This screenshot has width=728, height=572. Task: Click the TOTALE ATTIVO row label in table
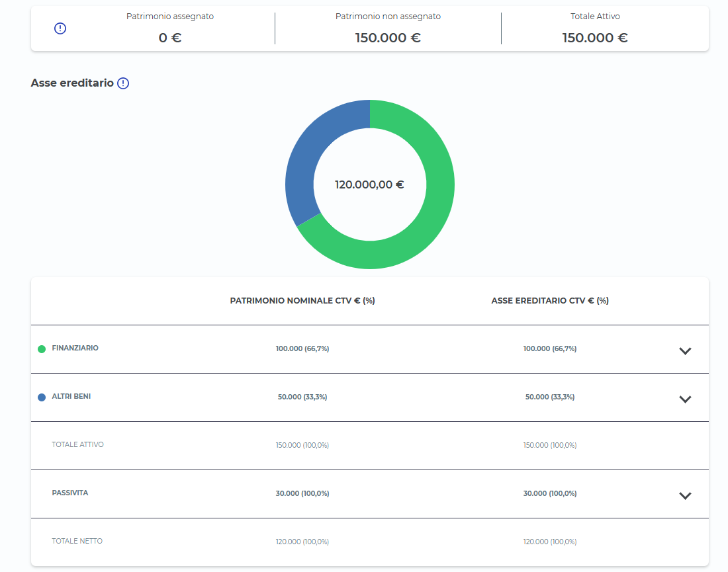[x=77, y=444]
